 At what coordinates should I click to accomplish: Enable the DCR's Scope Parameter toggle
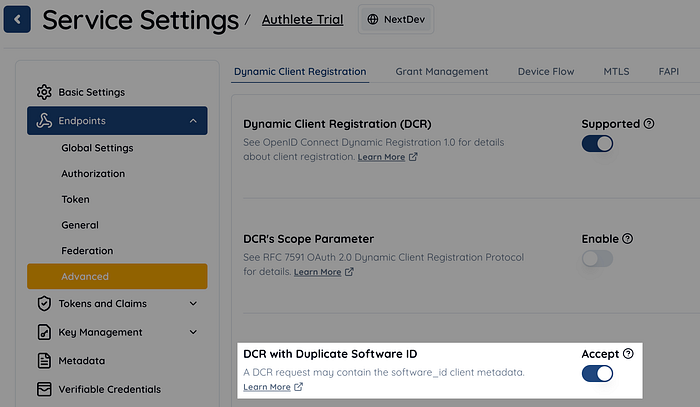597,259
